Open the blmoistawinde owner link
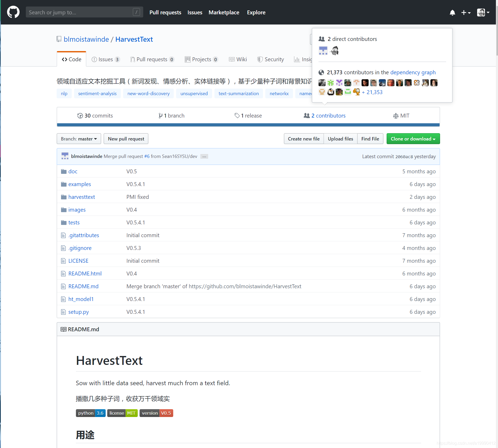The height and width of the screenshot is (448, 498). click(86, 39)
